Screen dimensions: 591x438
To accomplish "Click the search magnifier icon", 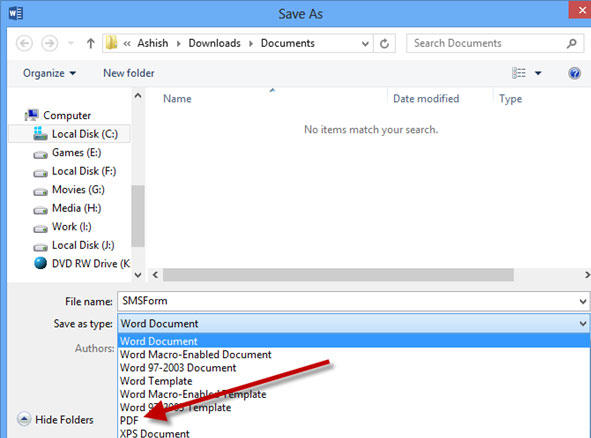I will click(x=572, y=44).
